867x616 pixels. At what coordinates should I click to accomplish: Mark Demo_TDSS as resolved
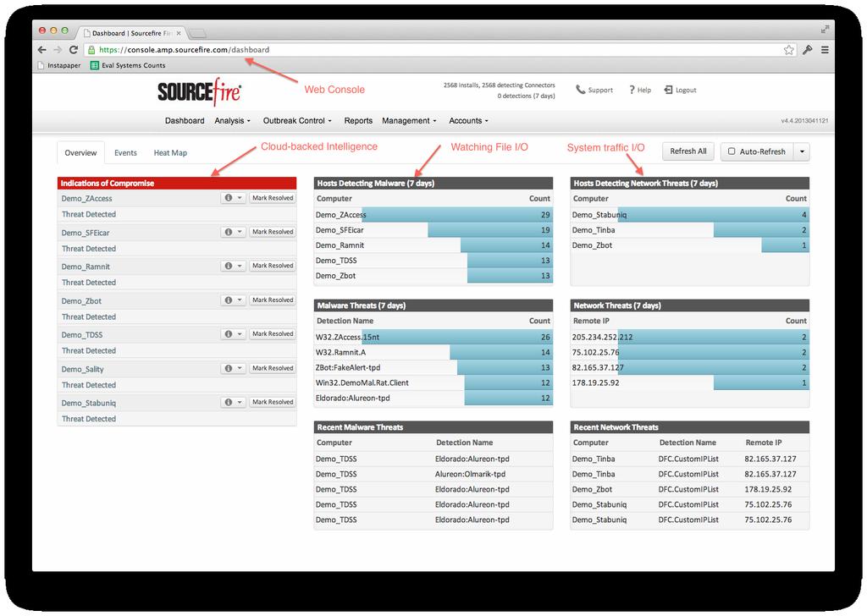coord(273,333)
